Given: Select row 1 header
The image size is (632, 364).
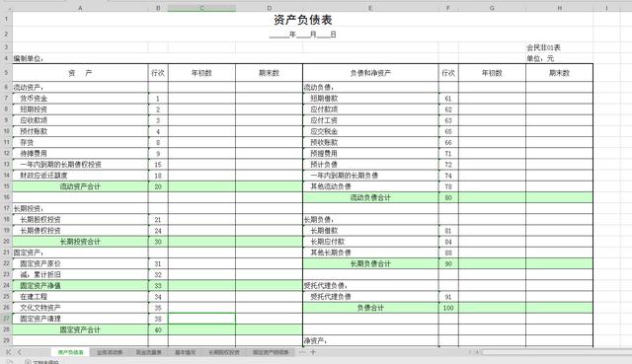Looking at the screenshot, I should (6, 19).
